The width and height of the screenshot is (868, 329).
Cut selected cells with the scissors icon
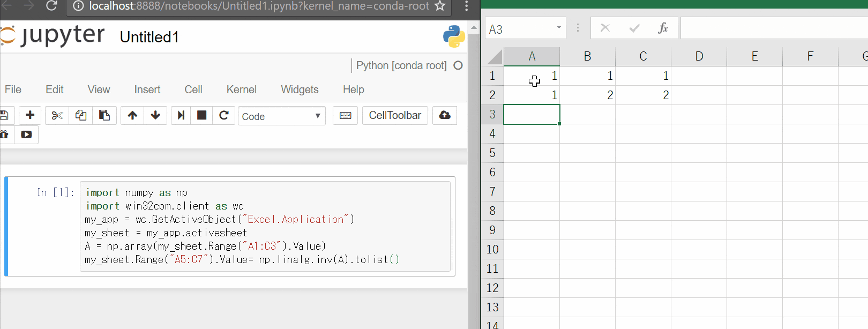coord(57,115)
